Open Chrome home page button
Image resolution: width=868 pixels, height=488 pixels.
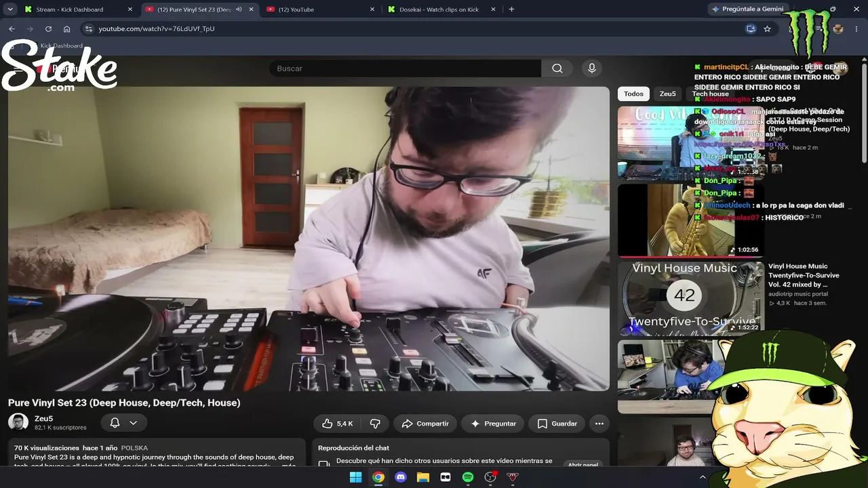pos(66,29)
